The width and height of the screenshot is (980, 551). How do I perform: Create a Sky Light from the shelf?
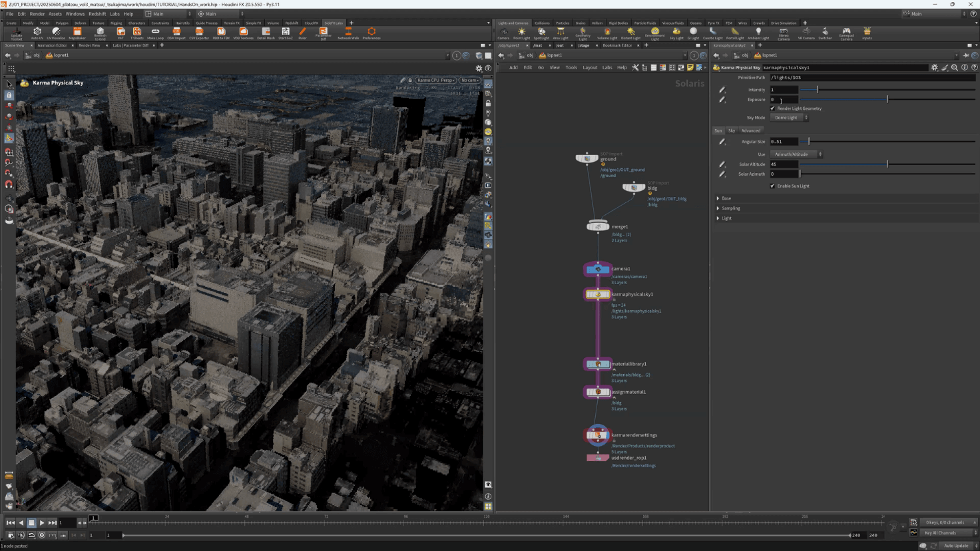(x=676, y=33)
